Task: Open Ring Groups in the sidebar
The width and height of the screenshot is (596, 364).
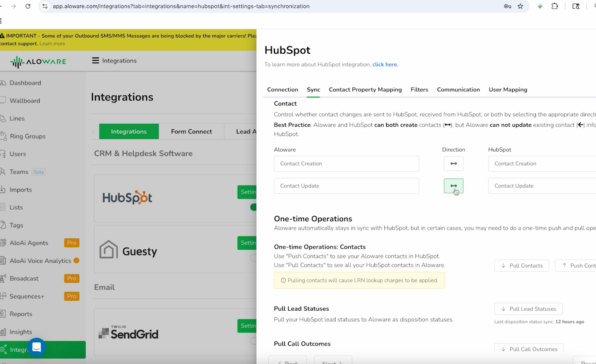Action: (x=28, y=136)
